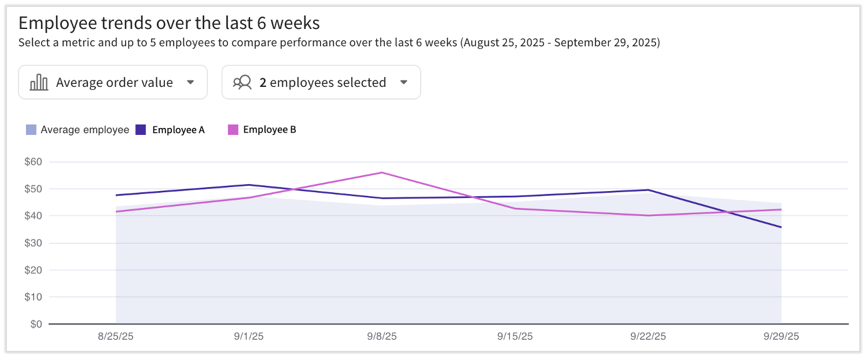Click the Employee trends over the last 6 weeks heading

(169, 23)
